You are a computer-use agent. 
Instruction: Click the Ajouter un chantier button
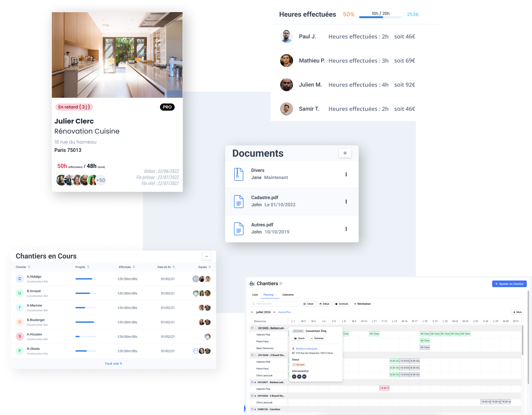coord(509,284)
